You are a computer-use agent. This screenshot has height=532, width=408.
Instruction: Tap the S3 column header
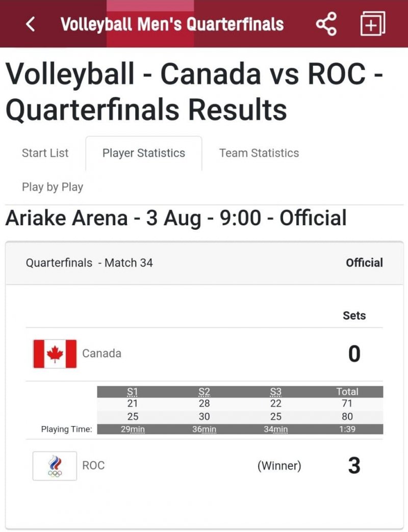(x=275, y=392)
